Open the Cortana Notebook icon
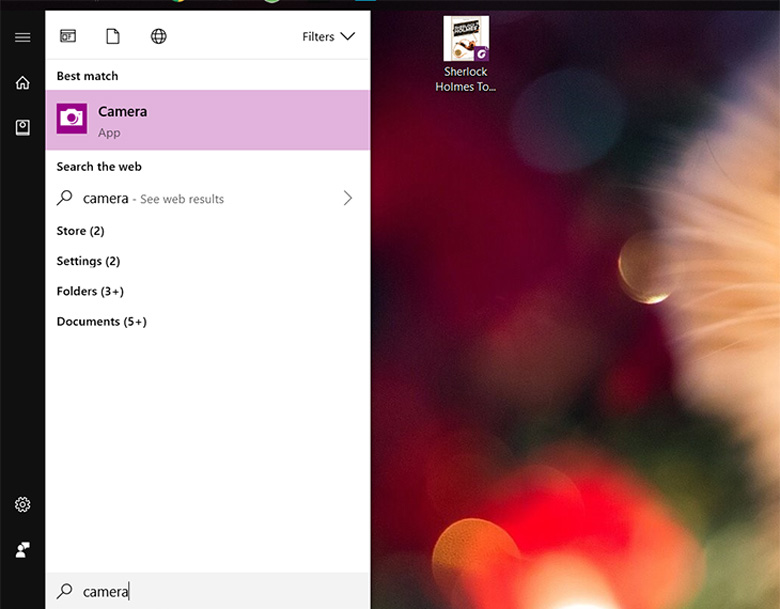This screenshot has width=780, height=609. 22,127
